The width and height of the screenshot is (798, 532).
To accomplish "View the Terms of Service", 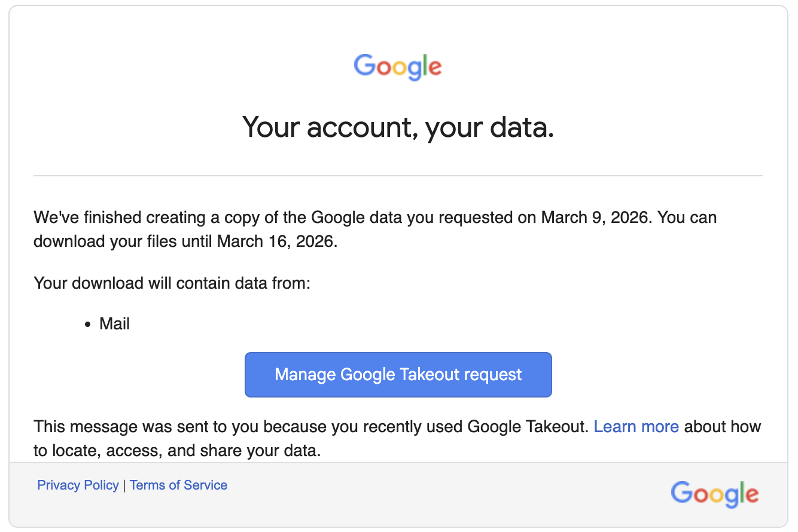I will pyautogui.click(x=178, y=485).
